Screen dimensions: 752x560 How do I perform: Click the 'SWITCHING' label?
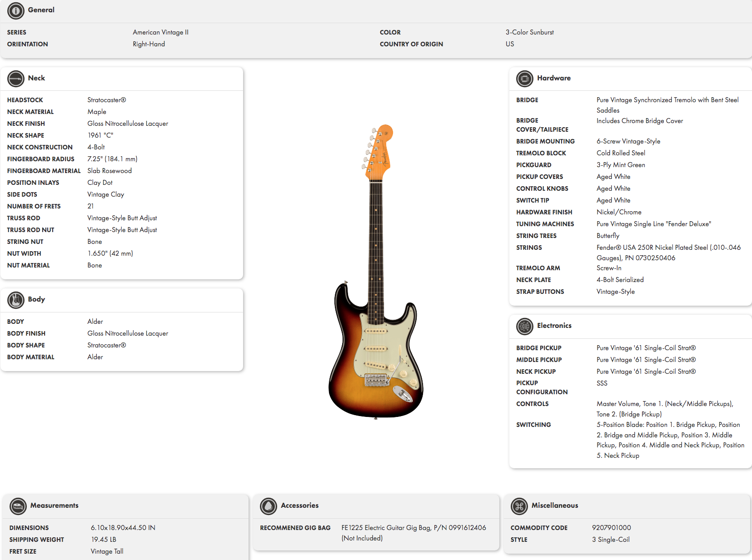pos(533,425)
